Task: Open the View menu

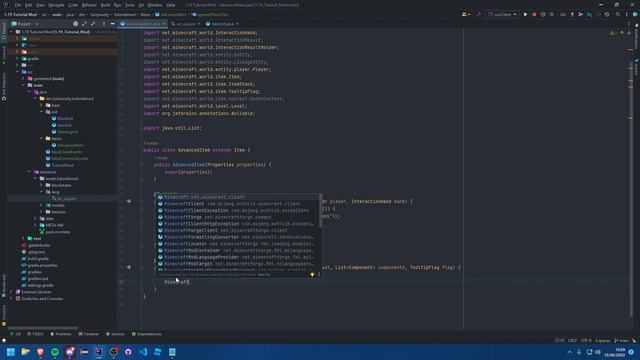Action: [40, 5]
